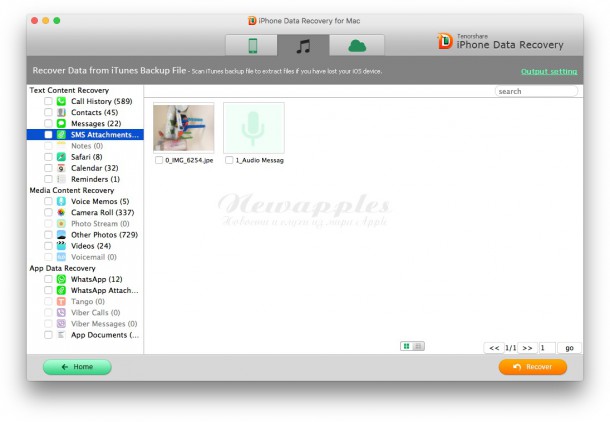Check the App Documents checkbox
The width and height of the screenshot is (610, 422).
[48, 335]
